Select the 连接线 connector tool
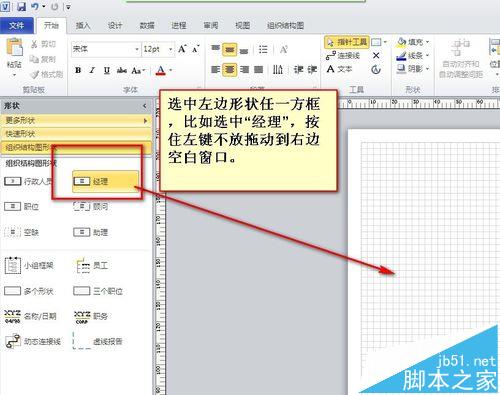Image resolution: width=500 pixels, height=395 pixels. tap(343, 56)
